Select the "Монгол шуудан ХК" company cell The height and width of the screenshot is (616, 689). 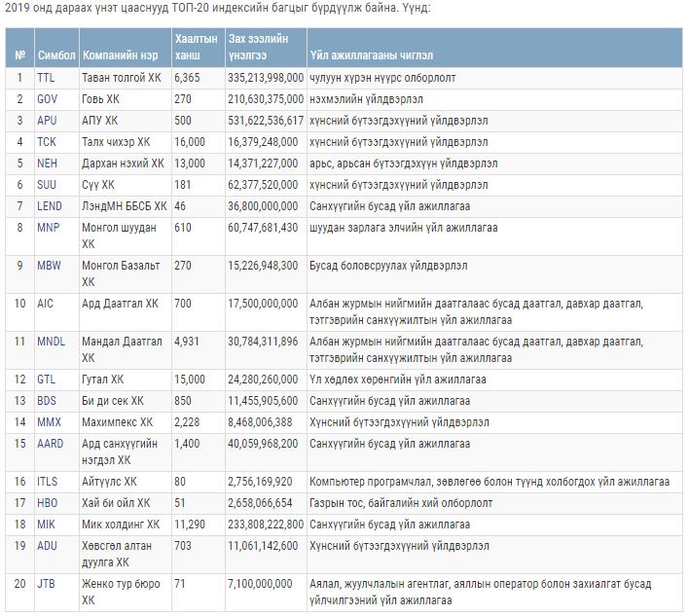pos(119,235)
